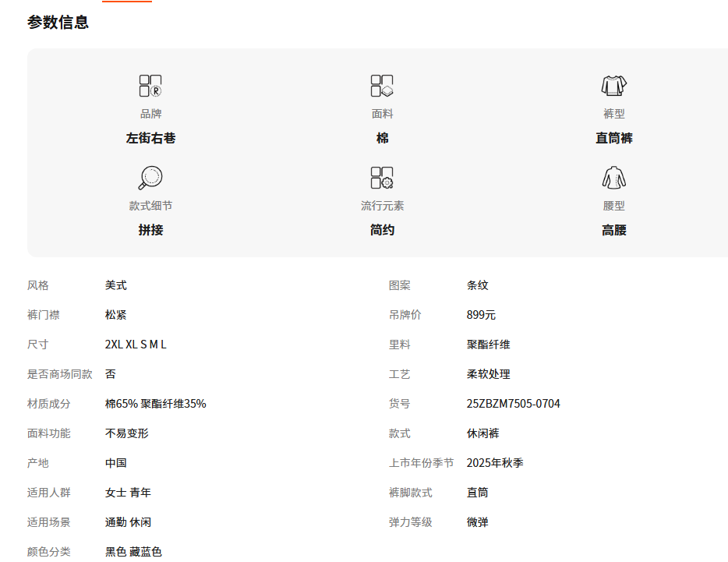This screenshot has width=728, height=562.
Task: Click the 参数信息 section heading
Action: coord(58,23)
